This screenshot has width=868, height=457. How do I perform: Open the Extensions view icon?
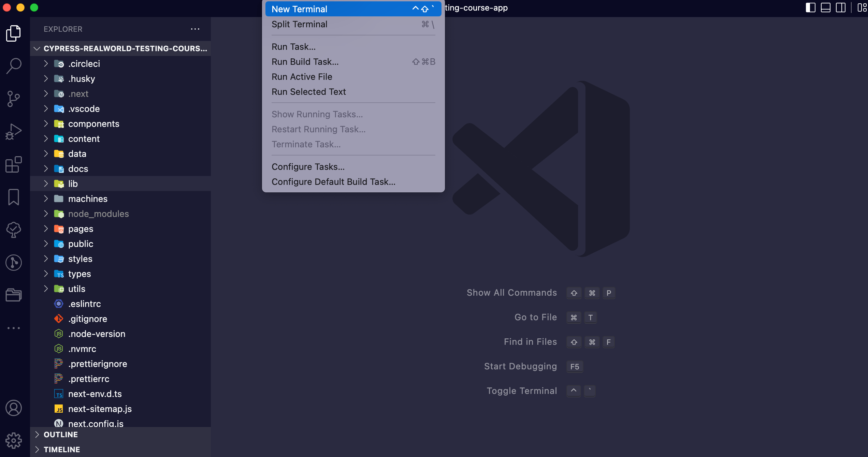(x=14, y=164)
